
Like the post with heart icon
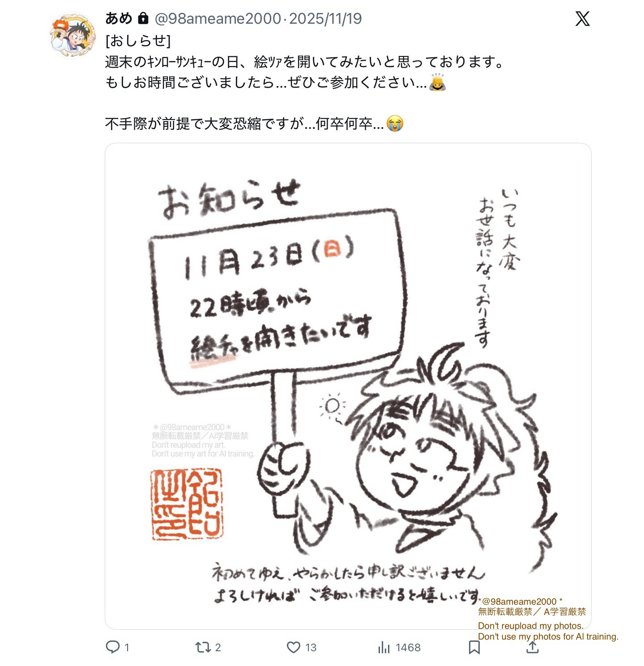coord(293,647)
